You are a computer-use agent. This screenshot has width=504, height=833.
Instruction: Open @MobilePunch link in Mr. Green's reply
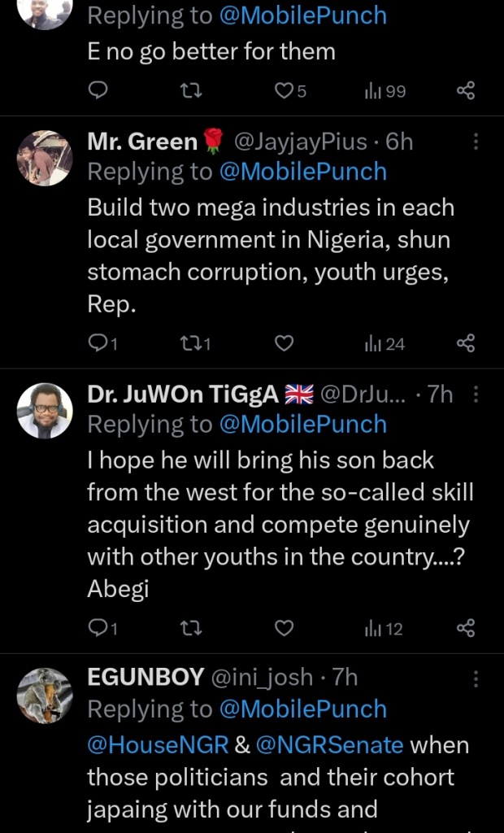(x=303, y=172)
